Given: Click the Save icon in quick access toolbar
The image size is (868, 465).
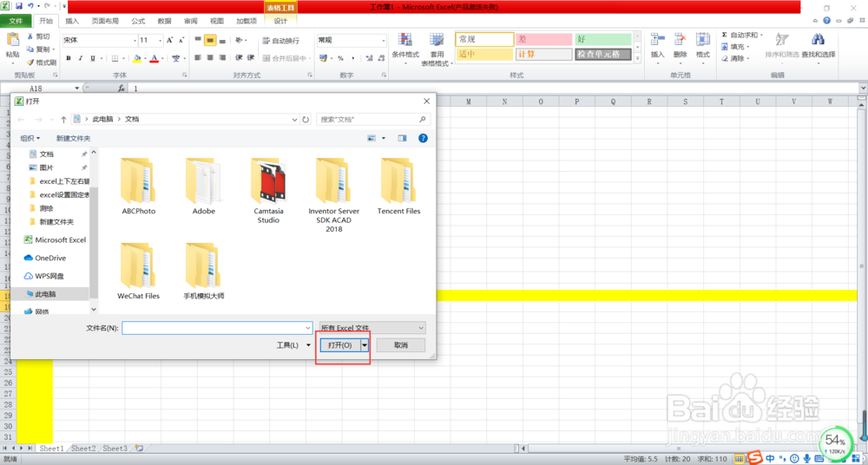Looking at the screenshot, I should [19, 6].
